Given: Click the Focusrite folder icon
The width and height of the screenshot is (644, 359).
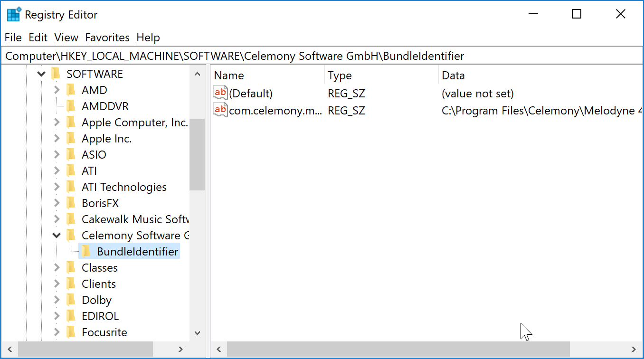Looking at the screenshot, I should 71,332.
